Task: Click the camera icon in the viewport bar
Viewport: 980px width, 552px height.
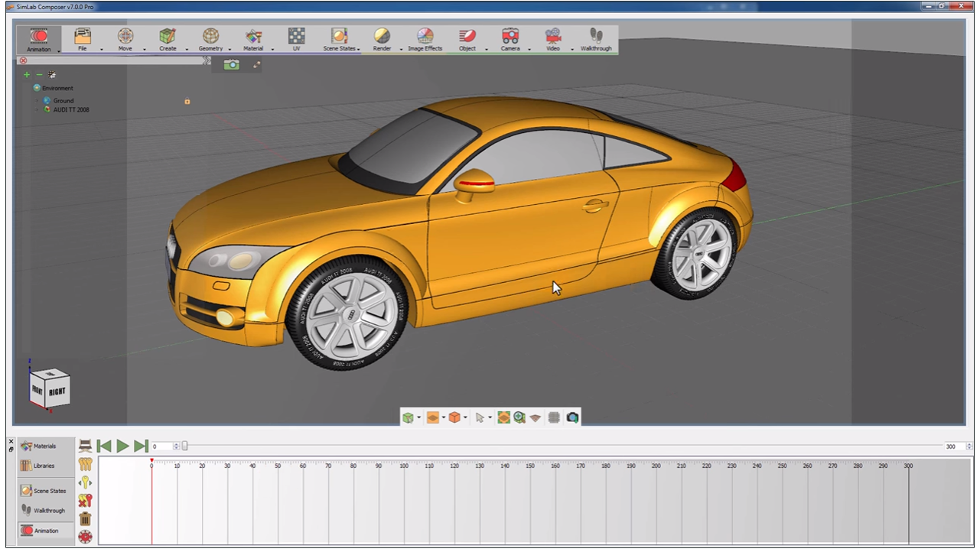Action: coord(572,417)
